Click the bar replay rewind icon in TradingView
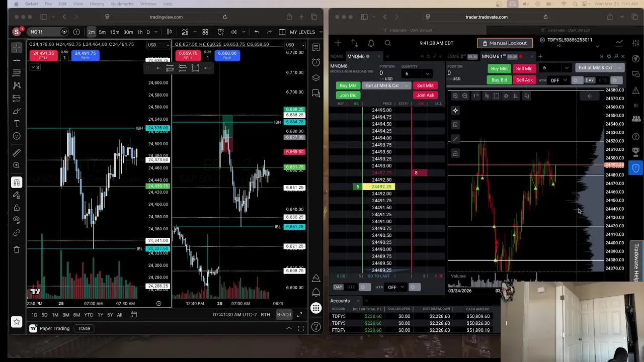Viewport: 644px width, 362px height. [x=233, y=32]
